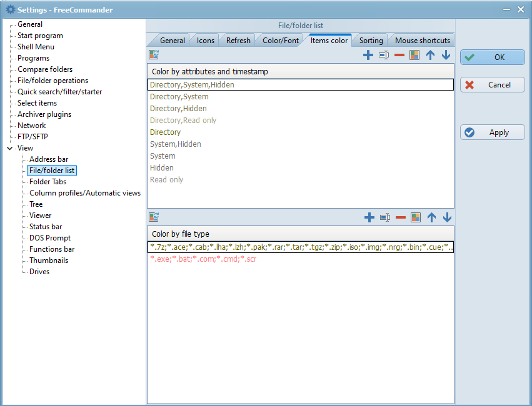Open Select items settings

[37, 102]
